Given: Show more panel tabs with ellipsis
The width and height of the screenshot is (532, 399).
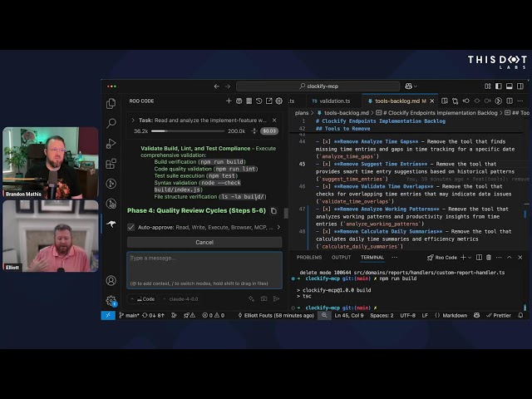Looking at the screenshot, I should pyautogui.click(x=395, y=258).
